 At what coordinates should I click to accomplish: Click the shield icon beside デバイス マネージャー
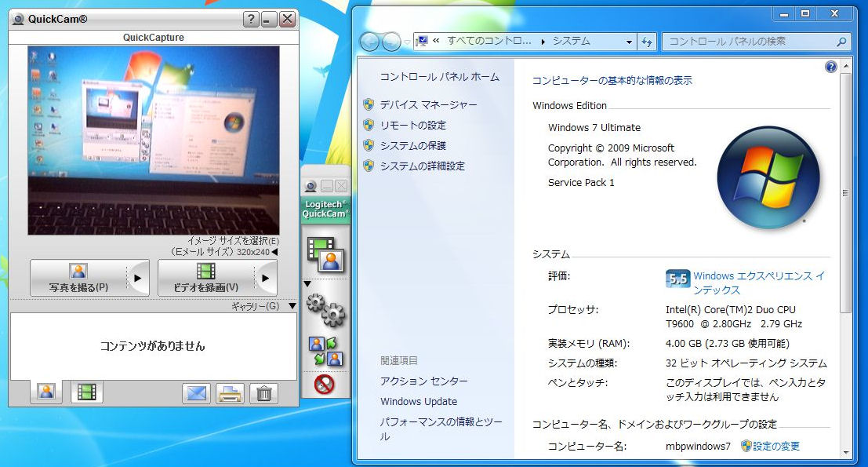369,104
